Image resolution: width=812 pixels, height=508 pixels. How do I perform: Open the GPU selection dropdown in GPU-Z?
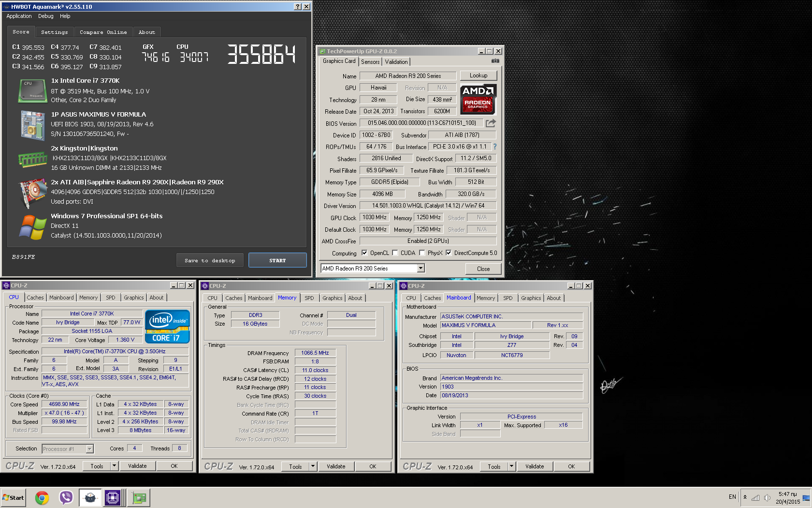click(420, 269)
